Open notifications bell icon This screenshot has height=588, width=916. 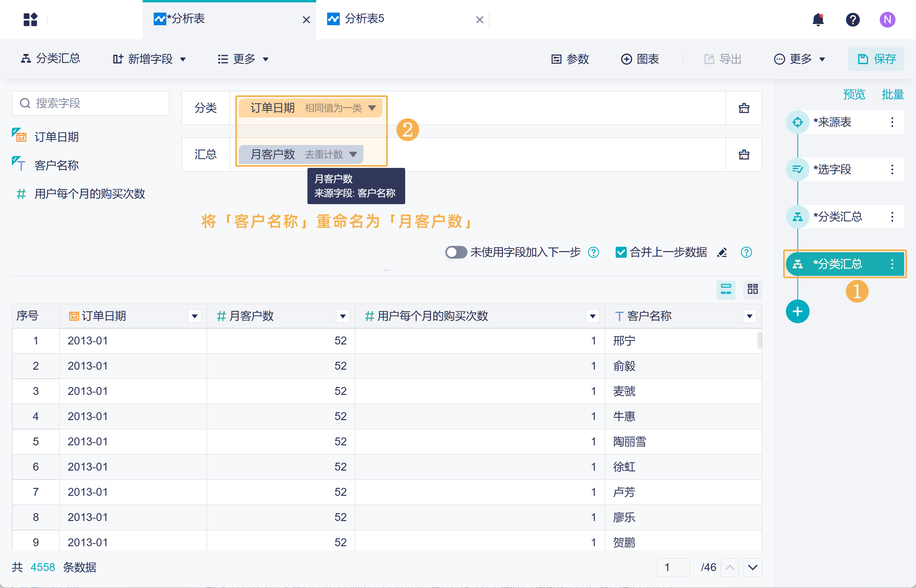pos(818,19)
